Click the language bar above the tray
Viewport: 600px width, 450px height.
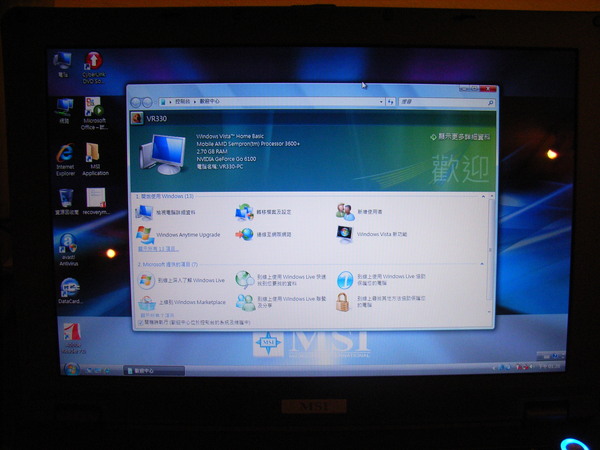tap(551, 356)
